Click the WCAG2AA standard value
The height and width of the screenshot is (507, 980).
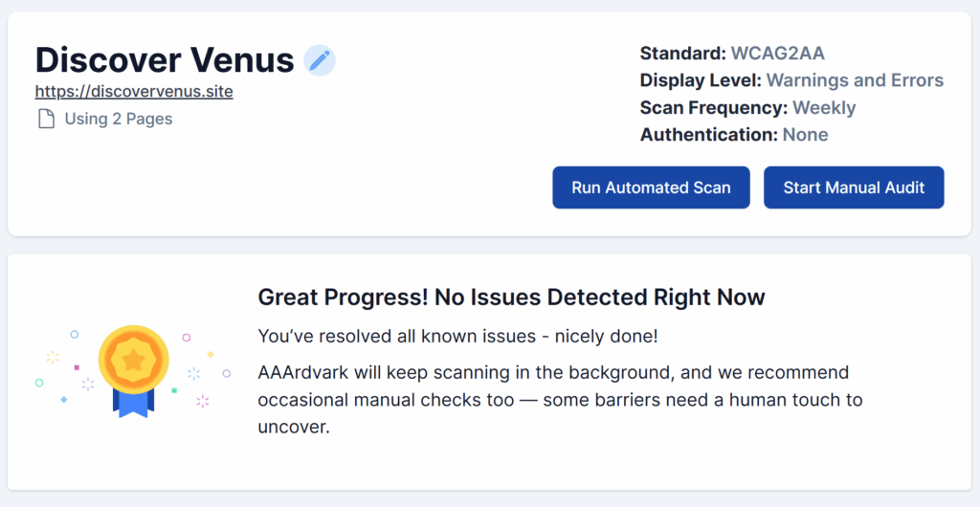coord(777,54)
